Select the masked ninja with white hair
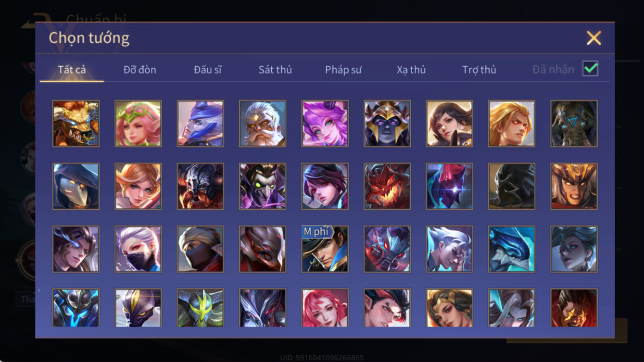This screenshot has height=362, width=644. [x=138, y=250]
